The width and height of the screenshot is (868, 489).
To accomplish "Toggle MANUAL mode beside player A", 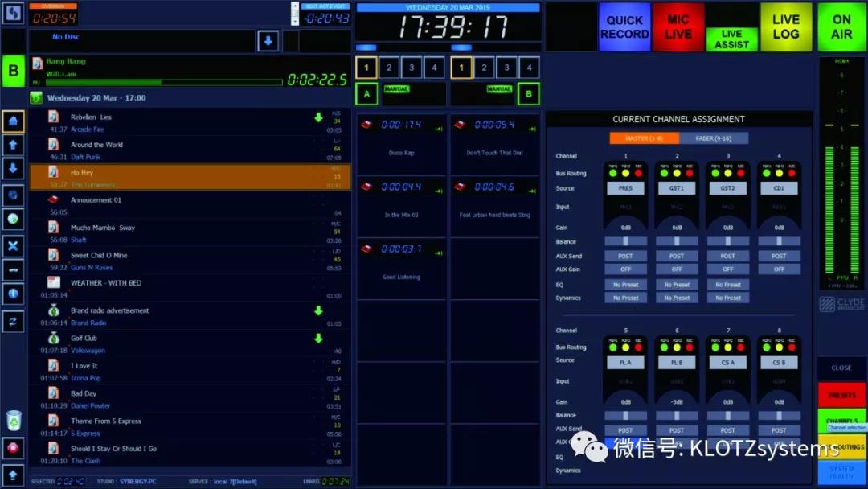I will coord(396,88).
